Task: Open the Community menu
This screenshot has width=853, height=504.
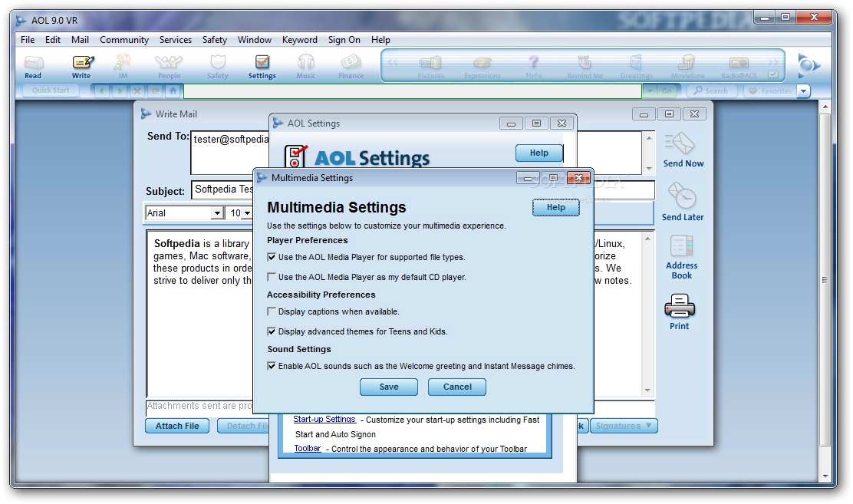Action: [124, 40]
